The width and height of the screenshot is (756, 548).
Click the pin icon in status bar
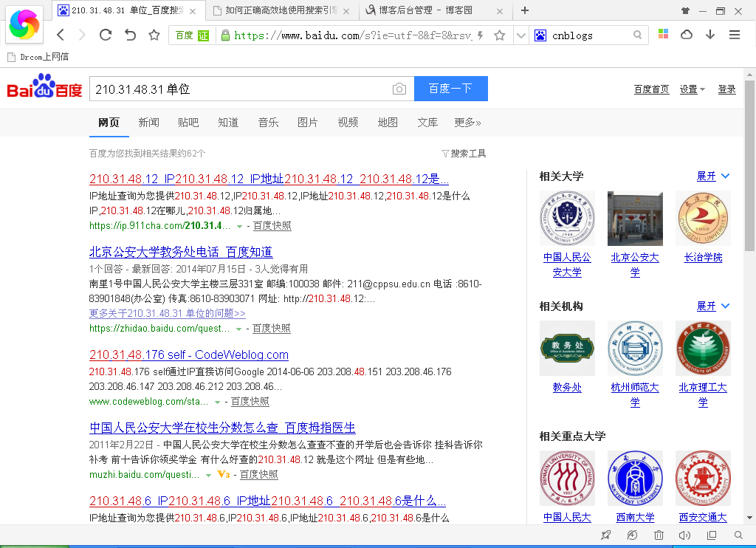point(605,535)
